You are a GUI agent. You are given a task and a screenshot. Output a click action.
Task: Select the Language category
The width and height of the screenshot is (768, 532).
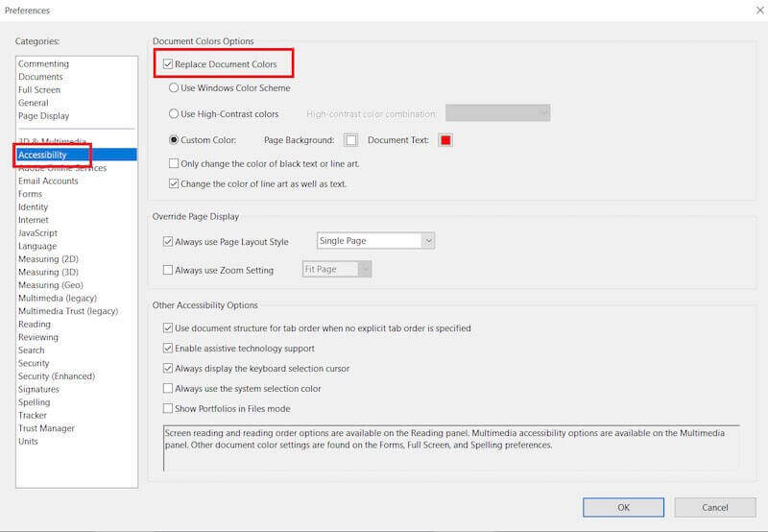37,246
